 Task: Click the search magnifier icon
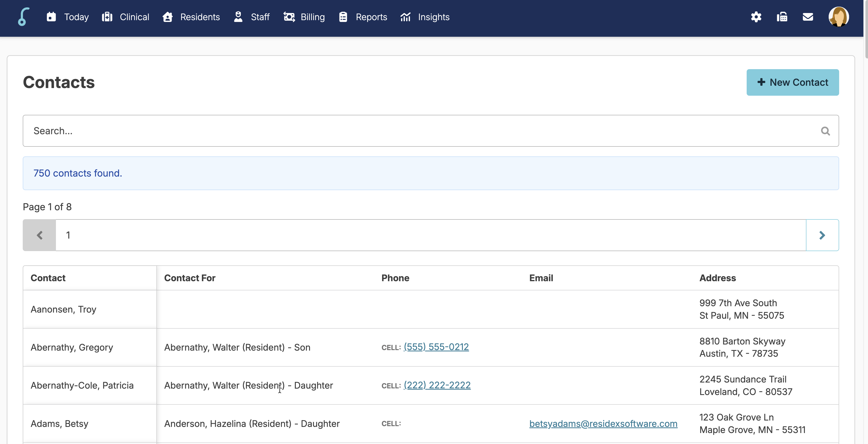point(825,131)
